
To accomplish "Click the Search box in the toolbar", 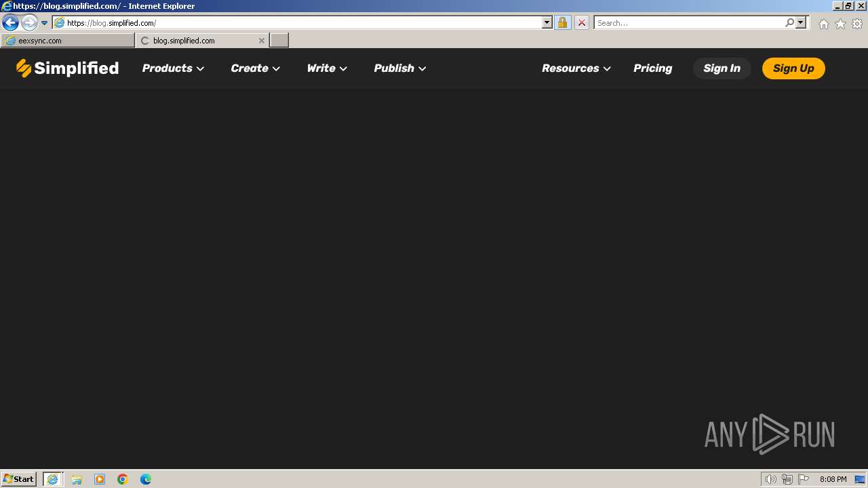I will pos(689,22).
